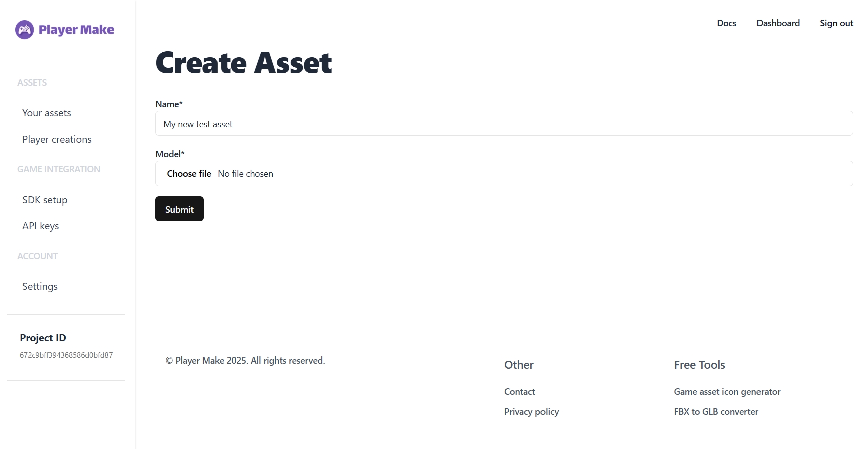Open the Contact footer link
The height and width of the screenshot is (449, 868).
pyautogui.click(x=519, y=392)
